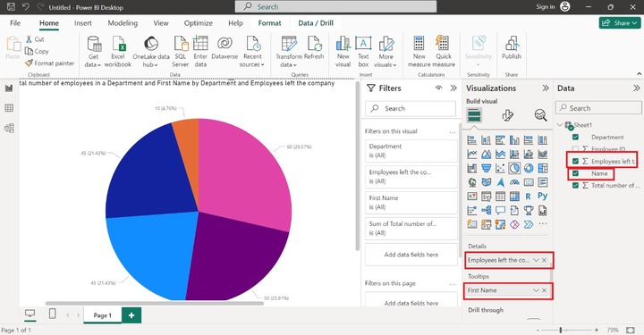Click the Excel workbook icon
The image size is (644, 335).
point(119,43)
